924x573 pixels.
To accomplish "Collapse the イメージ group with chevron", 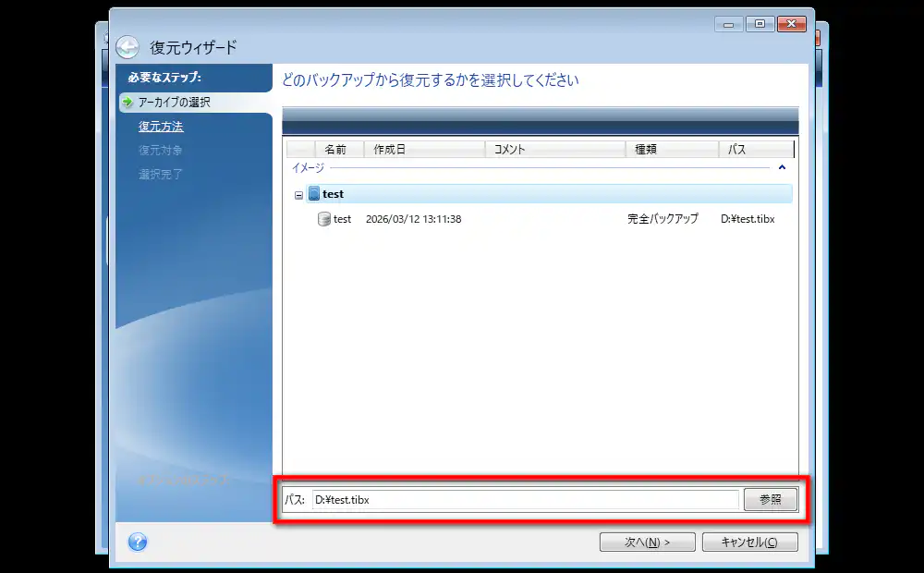I will (x=782, y=168).
